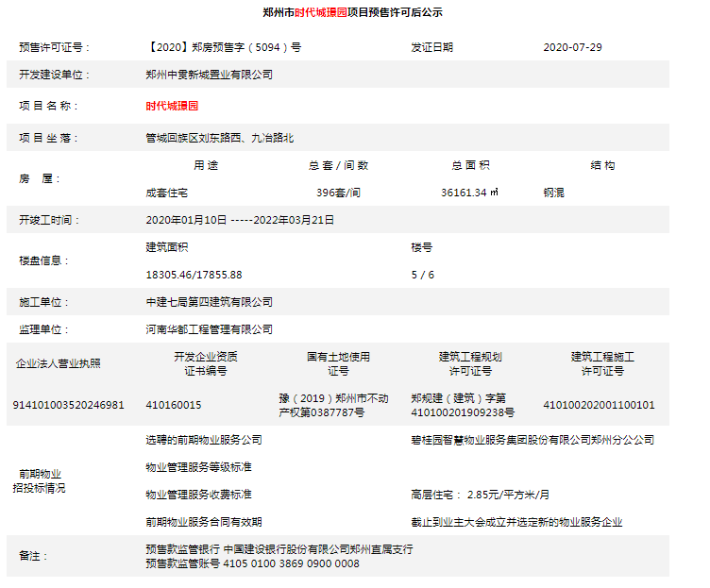
Task: Select unit count 396套/间
Action: 338,193
